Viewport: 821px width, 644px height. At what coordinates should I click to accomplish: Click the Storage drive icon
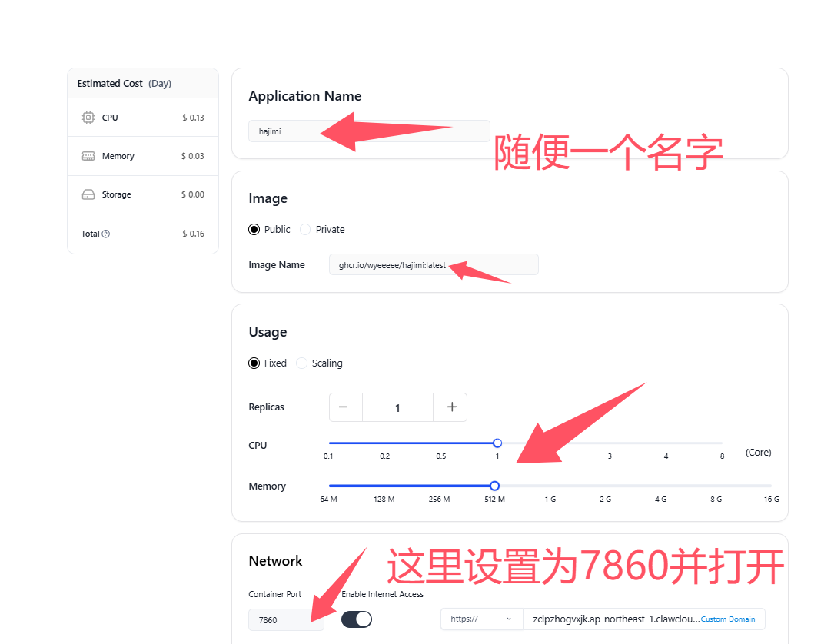click(x=88, y=194)
